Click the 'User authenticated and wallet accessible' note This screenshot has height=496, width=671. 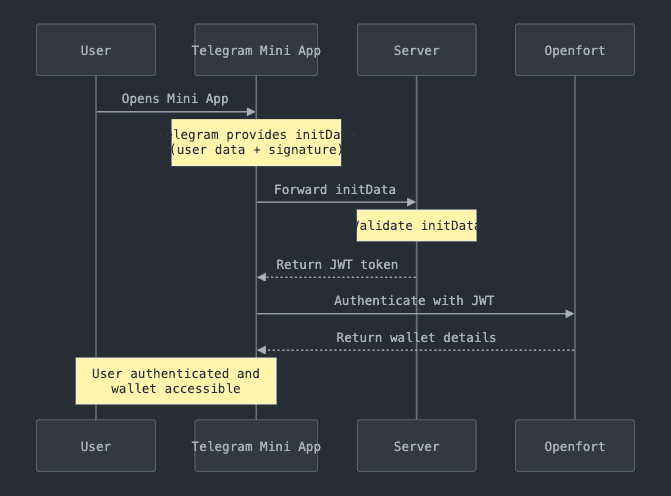coord(176,381)
